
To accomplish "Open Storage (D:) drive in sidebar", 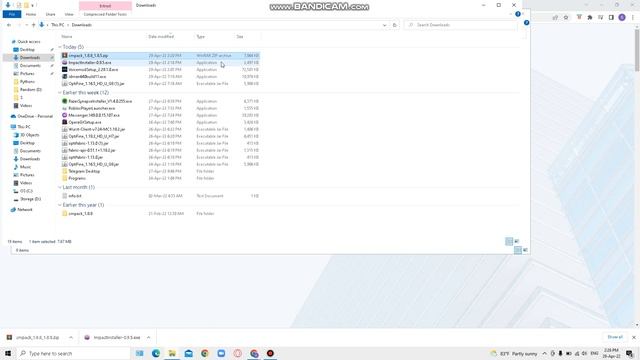I will [x=30, y=199].
